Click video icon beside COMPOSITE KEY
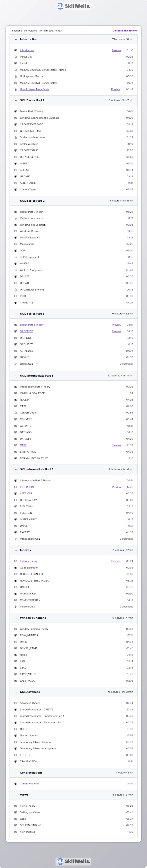147x868 pixels. (16, 600)
